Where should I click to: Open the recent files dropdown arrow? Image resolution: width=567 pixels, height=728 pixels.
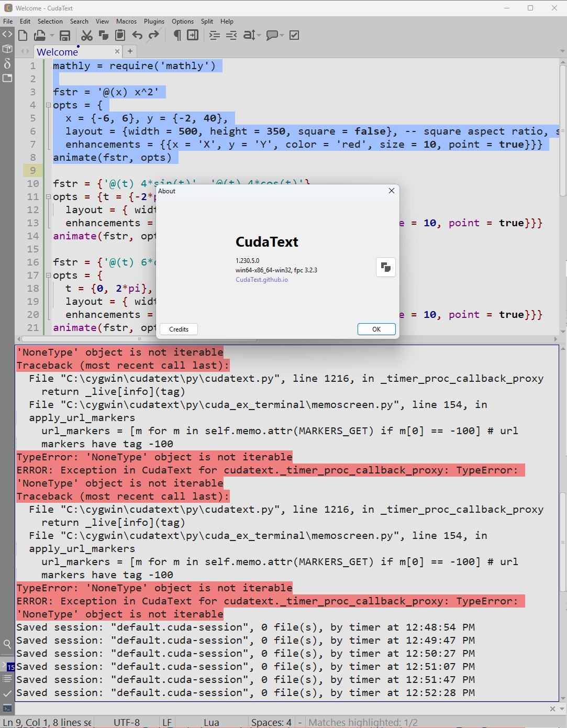(52, 36)
